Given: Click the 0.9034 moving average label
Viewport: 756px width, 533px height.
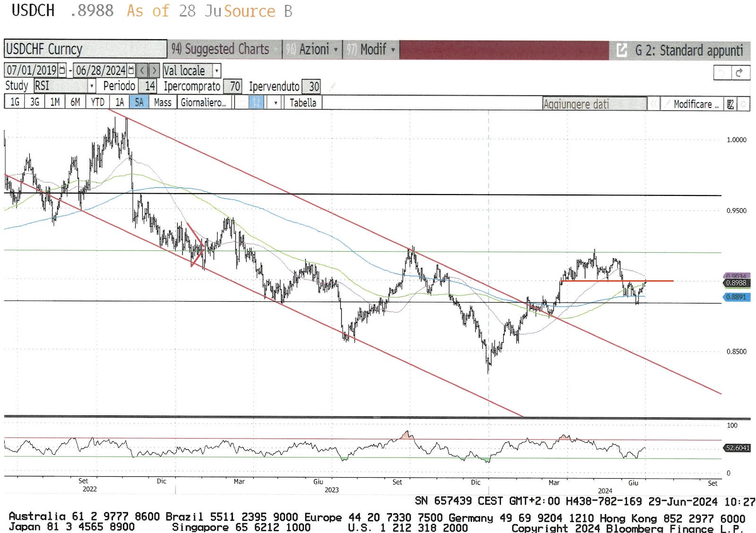Looking at the screenshot, I should 736,276.
